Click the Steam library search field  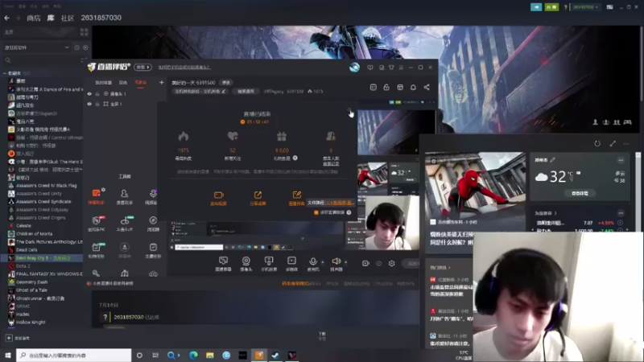[41, 60]
